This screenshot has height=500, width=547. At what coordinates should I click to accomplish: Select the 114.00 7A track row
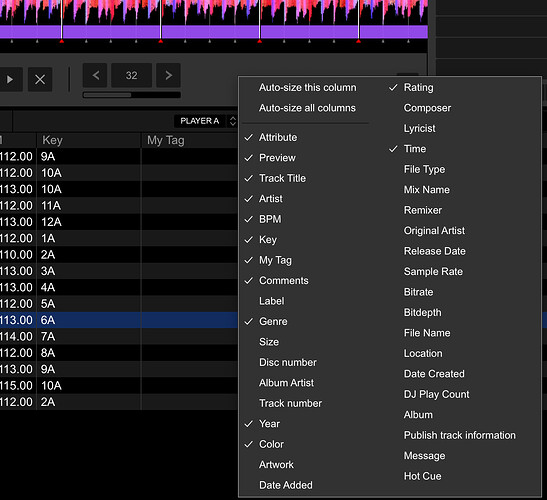click(x=119, y=337)
